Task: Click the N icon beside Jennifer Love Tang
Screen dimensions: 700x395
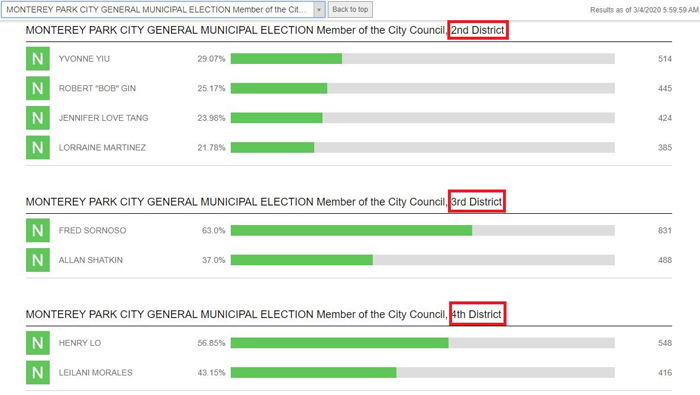Action: click(38, 118)
